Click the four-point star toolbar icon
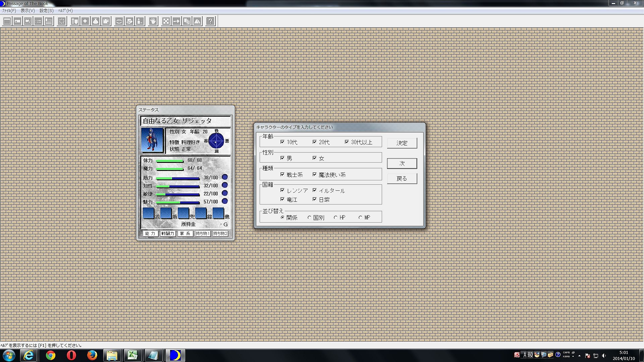Viewport: 644px width, 362px height. (85, 21)
